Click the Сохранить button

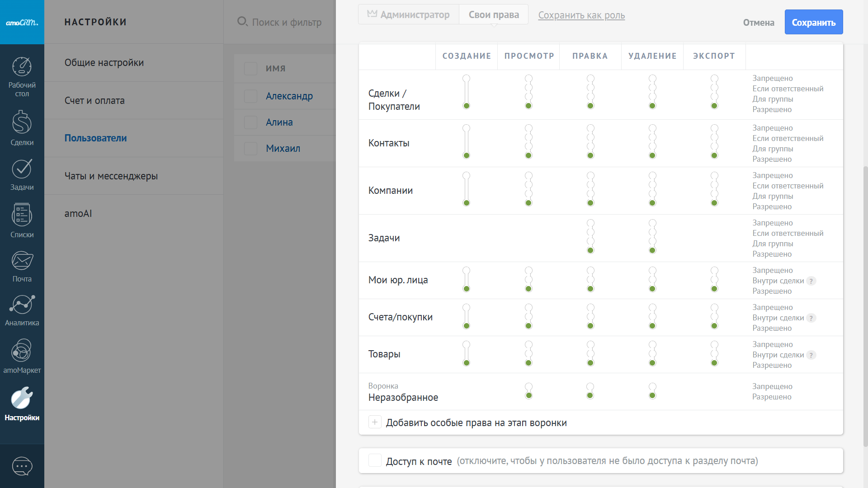coord(813,22)
